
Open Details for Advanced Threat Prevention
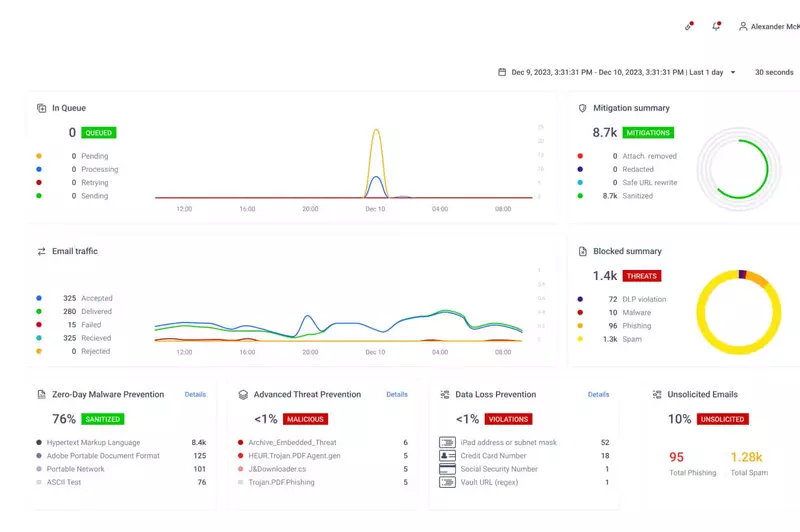coord(397,394)
